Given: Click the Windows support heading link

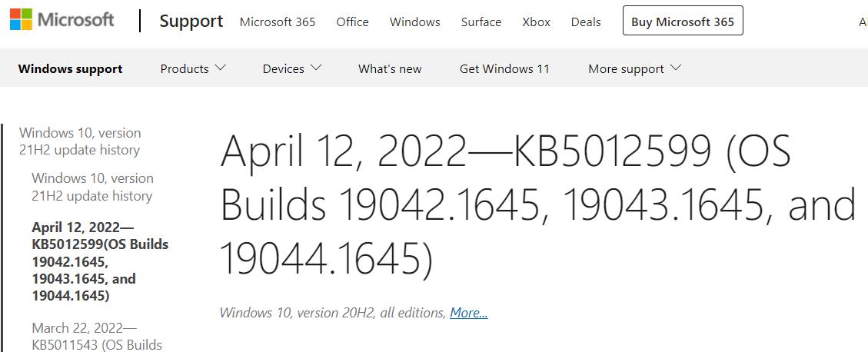Looking at the screenshot, I should point(71,68).
